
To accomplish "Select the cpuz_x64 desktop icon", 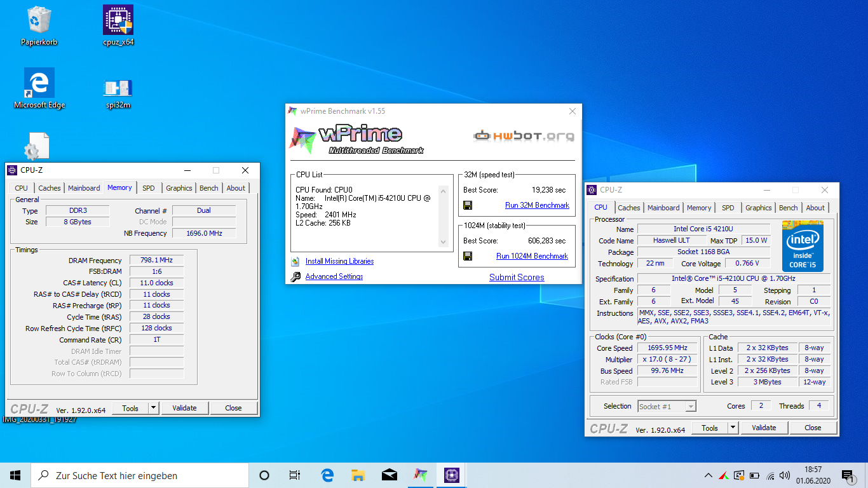I will (118, 25).
